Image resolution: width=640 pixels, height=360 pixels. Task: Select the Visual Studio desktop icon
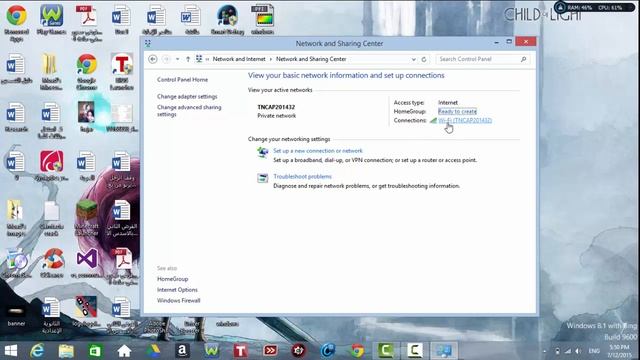[x=87, y=263]
